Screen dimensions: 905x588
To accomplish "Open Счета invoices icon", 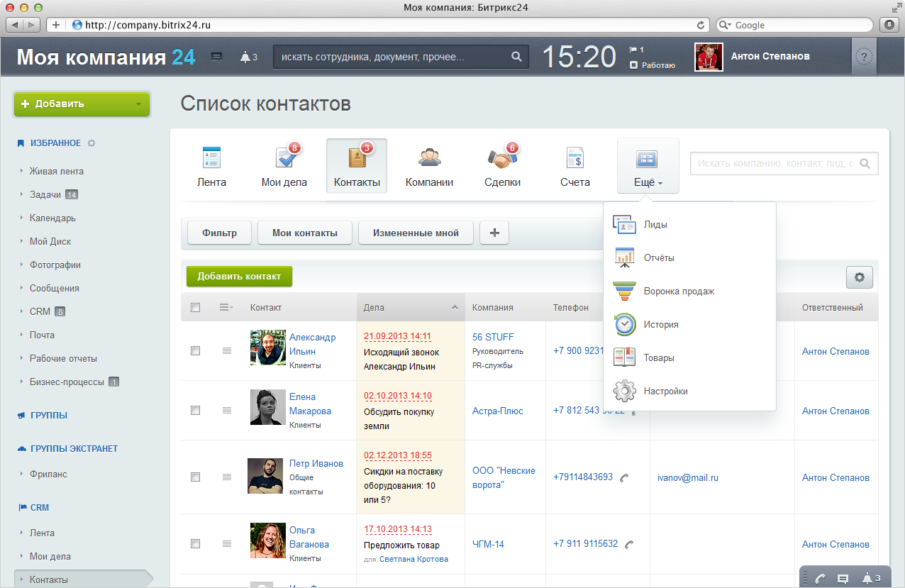I will [x=575, y=157].
